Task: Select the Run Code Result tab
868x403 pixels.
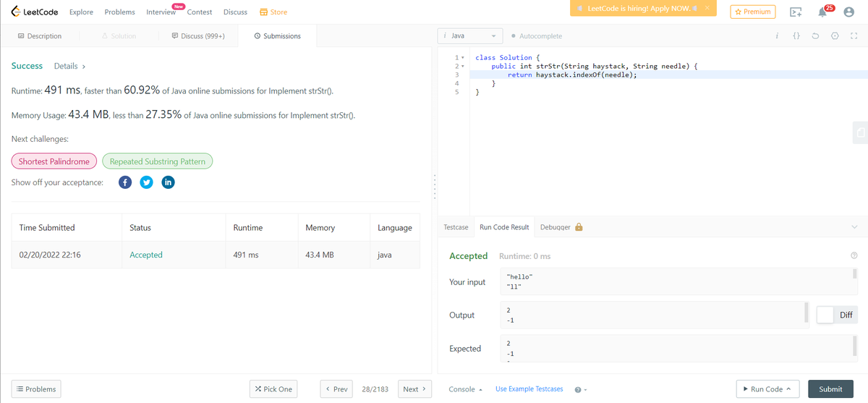Action: tap(504, 227)
